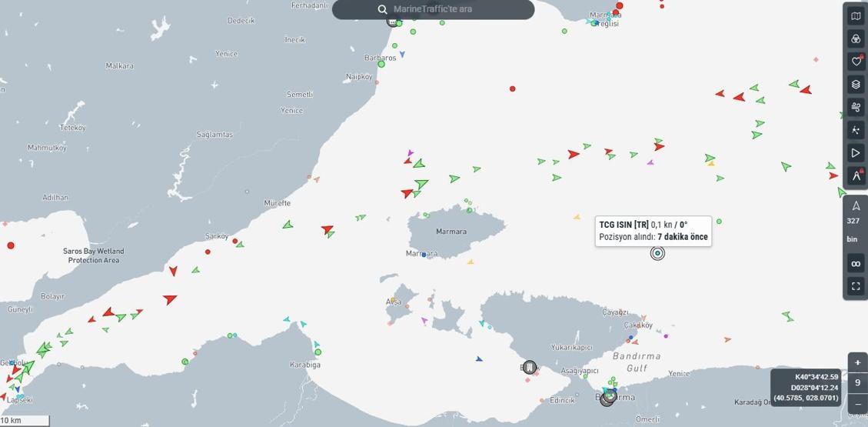Toggle full screen map view
868x427 pixels.
[856, 286]
